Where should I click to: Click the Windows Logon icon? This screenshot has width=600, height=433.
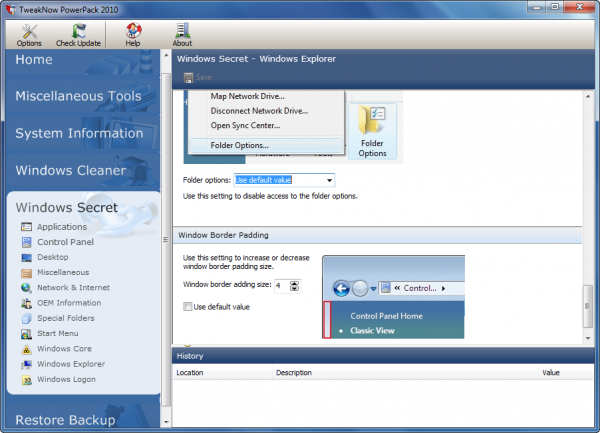pyautogui.click(x=26, y=379)
